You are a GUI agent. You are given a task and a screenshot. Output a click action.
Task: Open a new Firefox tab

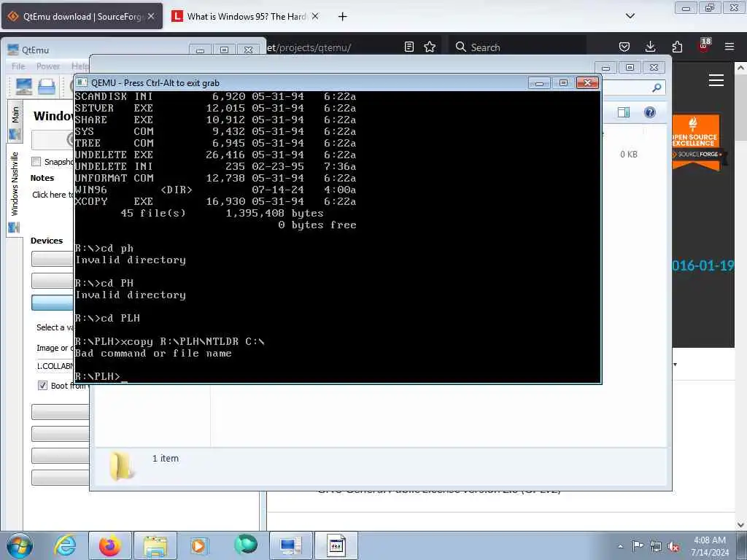[x=342, y=17]
